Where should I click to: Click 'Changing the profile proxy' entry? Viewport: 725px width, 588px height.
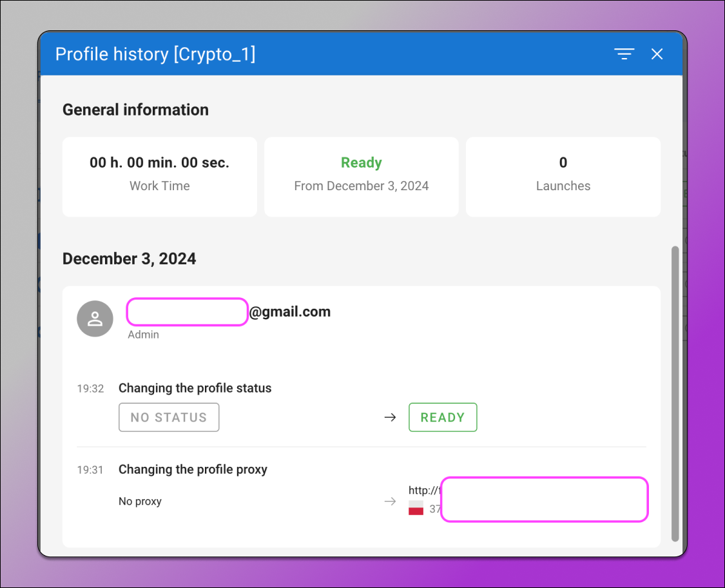(193, 469)
